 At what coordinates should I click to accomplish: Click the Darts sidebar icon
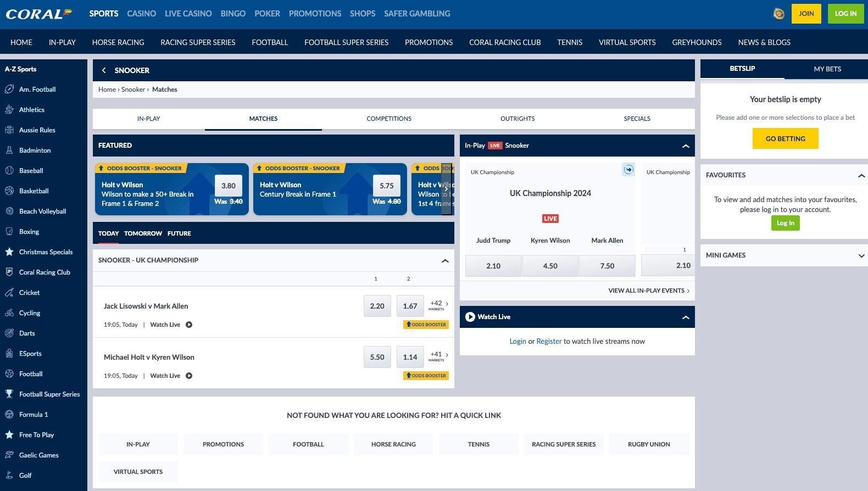[x=9, y=333]
